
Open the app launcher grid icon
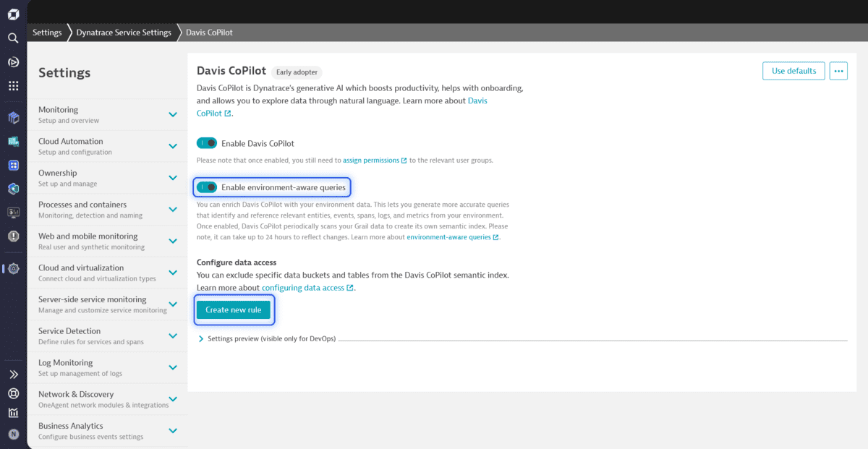click(12, 85)
